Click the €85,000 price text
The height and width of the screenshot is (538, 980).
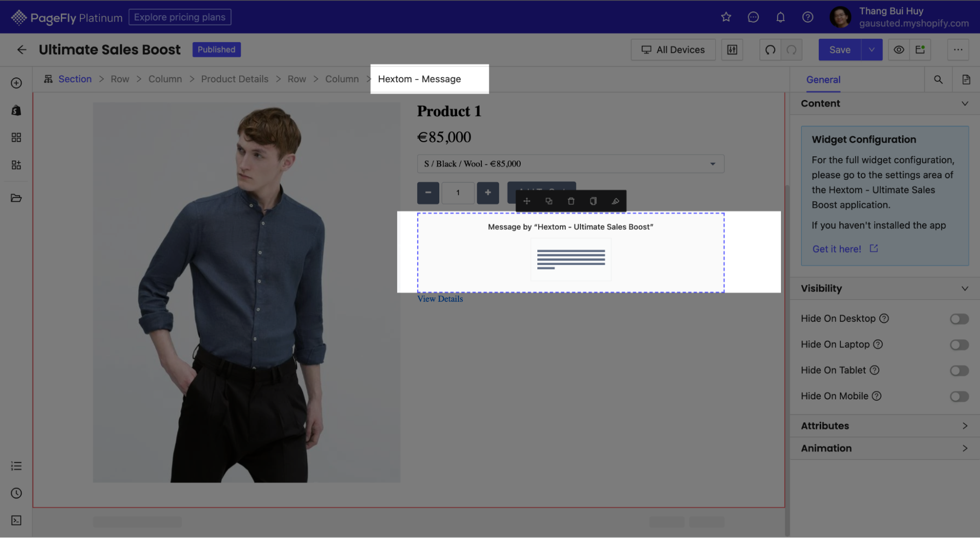pos(444,137)
